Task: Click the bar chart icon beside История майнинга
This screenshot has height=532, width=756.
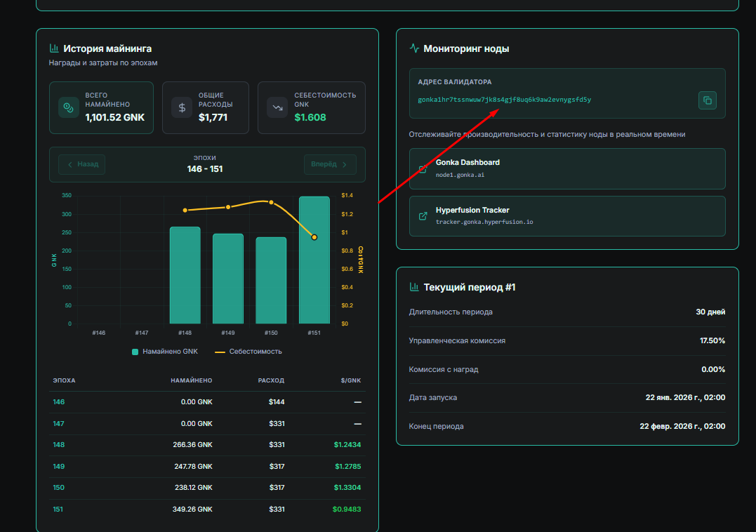Action: [54, 48]
